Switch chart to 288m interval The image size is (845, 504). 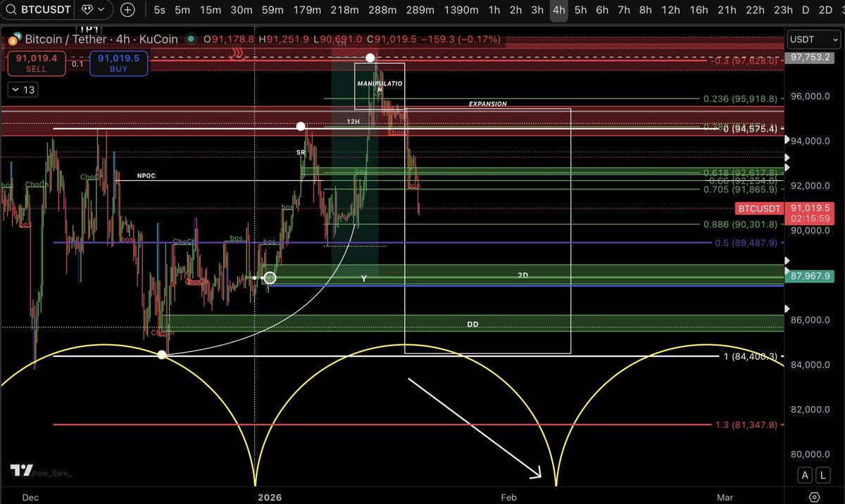[x=382, y=11]
